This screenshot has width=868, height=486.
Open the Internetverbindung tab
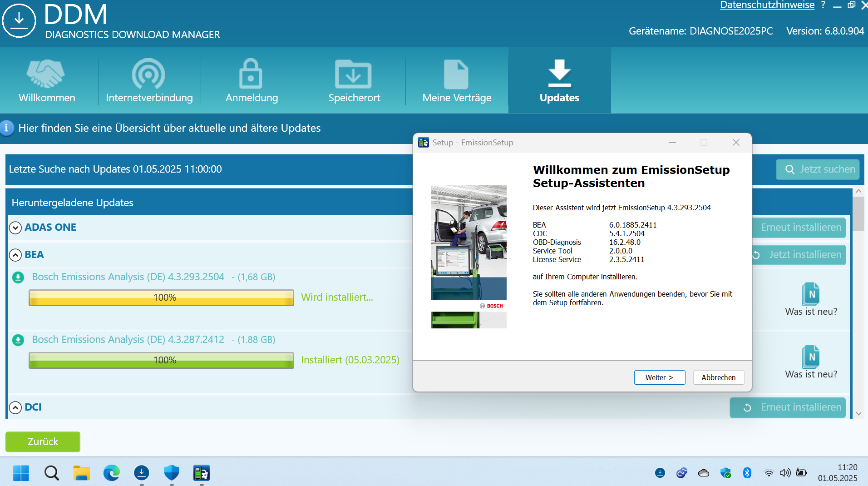point(149,81)
